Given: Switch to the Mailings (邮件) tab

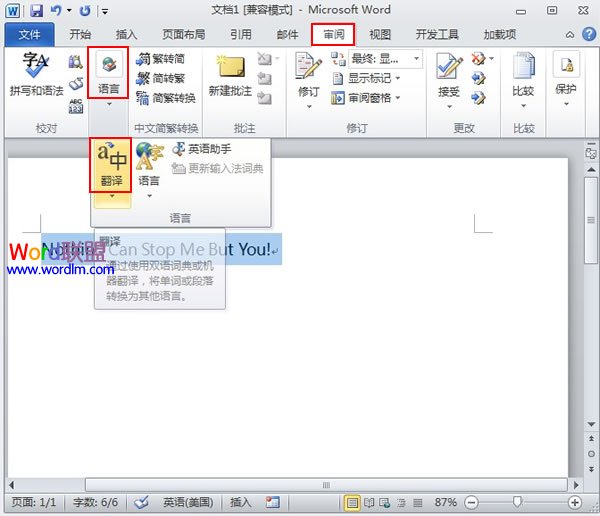Looking at the screenshot, I should (x=287, y=35).
